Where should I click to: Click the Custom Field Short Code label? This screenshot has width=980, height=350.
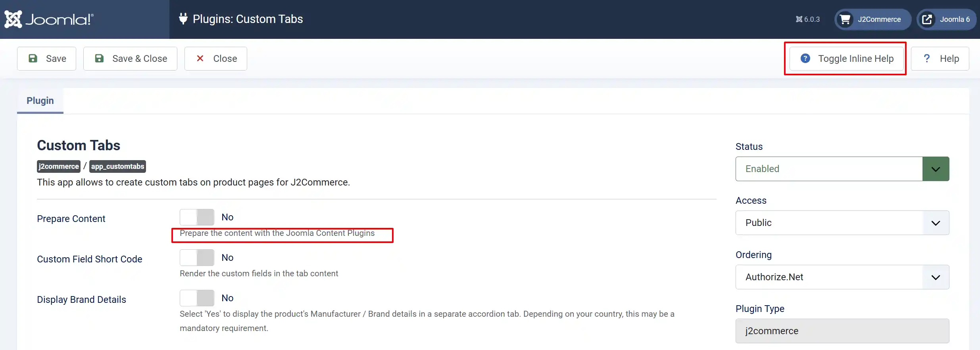coord(90,259)
